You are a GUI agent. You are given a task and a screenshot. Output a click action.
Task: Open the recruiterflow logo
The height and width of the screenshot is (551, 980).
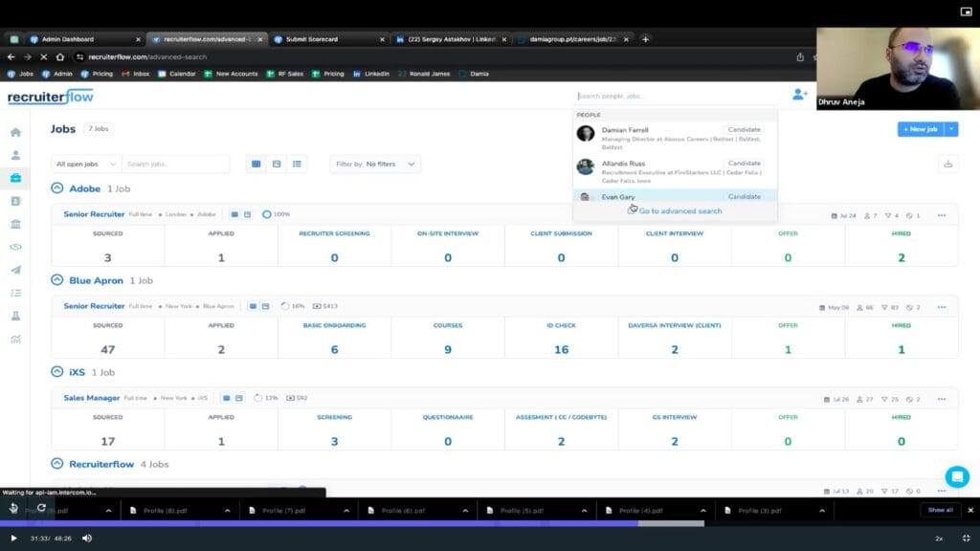tap(50, 97)
